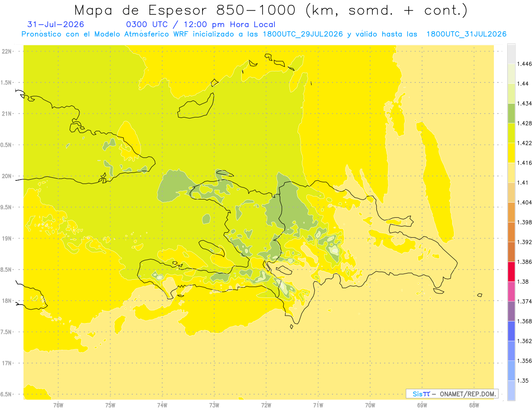This screenshot has width=532, height=411.
Task: Click the colorbar value "1.362"
Action: pyautogui.click(x=525, y=341)
